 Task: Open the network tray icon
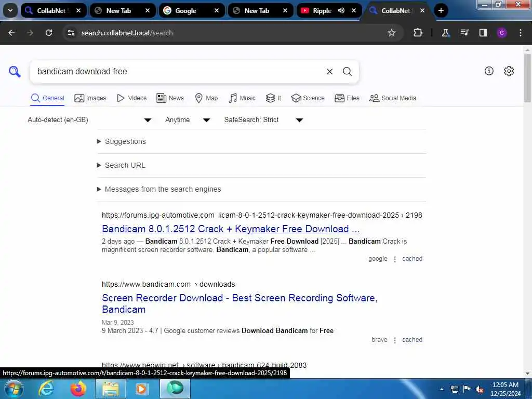[x=455, y=390]
